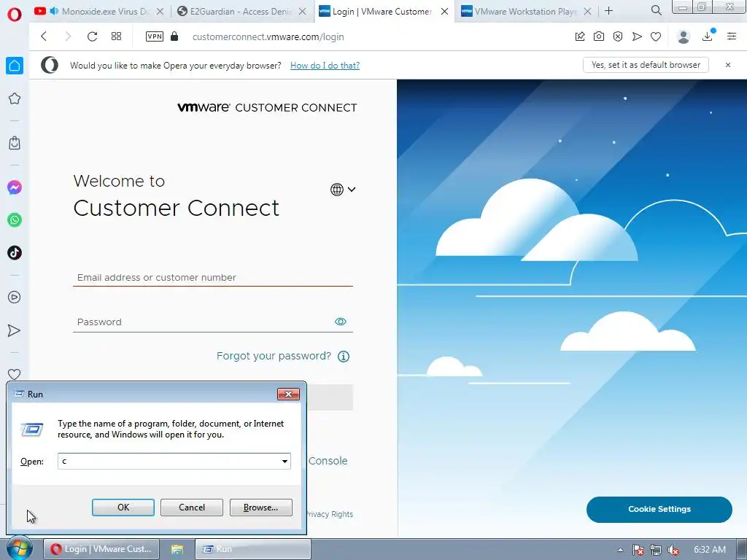This screenshot has width=747, height=560.
Task: Focus Email address or customer number field
Action: [212, 277]
